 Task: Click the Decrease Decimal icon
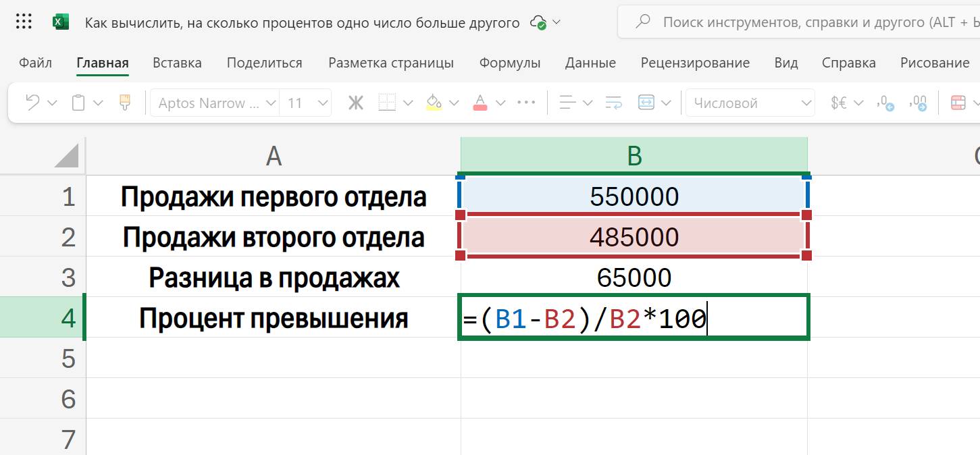(x=886, y=103)
